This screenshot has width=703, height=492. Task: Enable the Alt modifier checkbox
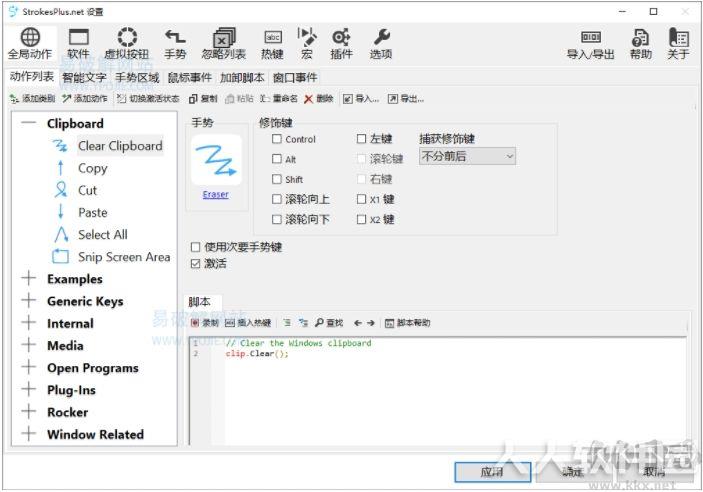[x=277, y=159]
